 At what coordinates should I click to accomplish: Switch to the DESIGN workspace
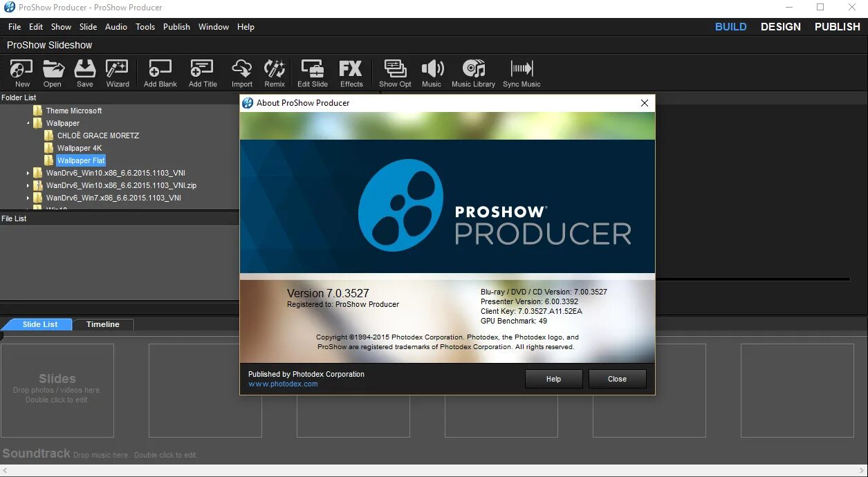[781, 27]
